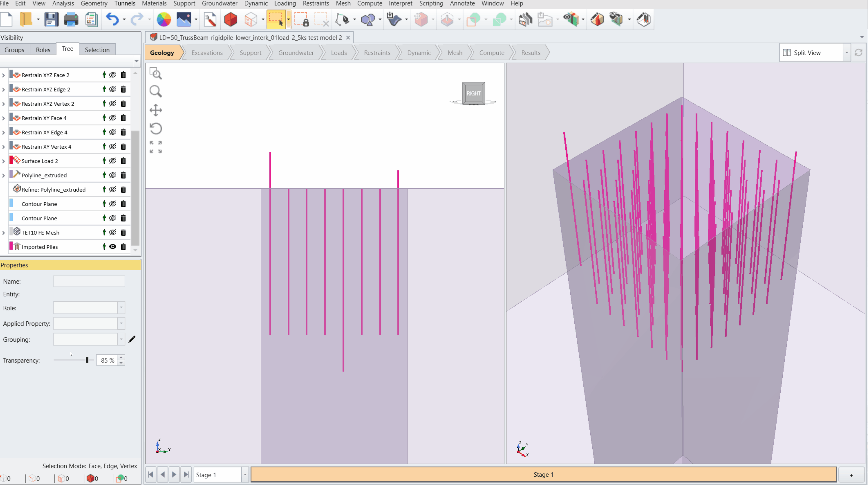Toggle visibility of Polyline_extruded
The image size is (868, 485).
[x=113, y=175]
